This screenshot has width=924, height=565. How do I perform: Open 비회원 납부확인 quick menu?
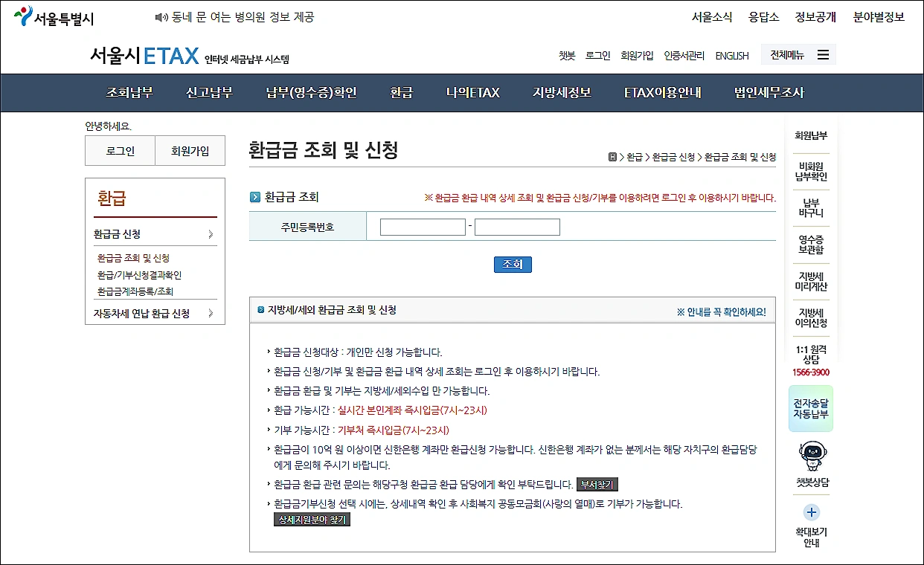[x=811, y=172]
